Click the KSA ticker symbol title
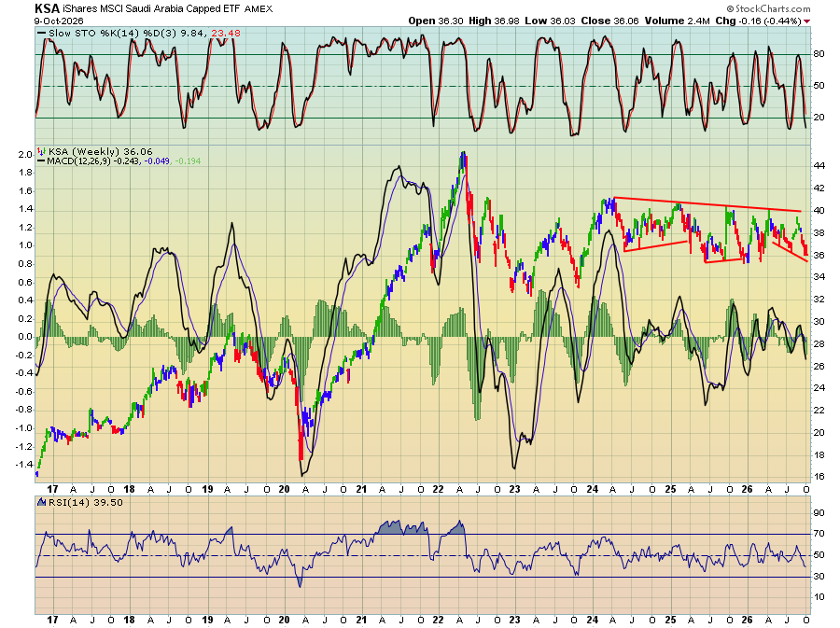The height and width of the screenshot is (628, 840). point(47,8)
